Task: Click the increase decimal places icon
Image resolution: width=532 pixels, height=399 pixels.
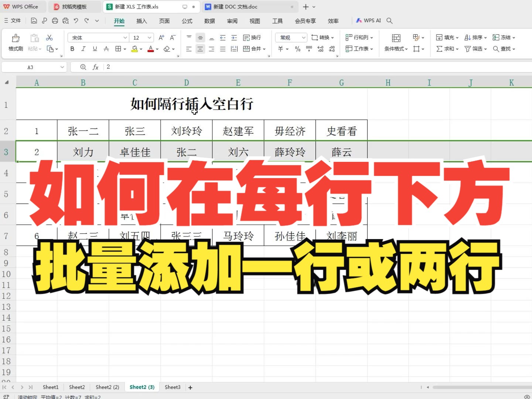Action: tap(320, 49)
